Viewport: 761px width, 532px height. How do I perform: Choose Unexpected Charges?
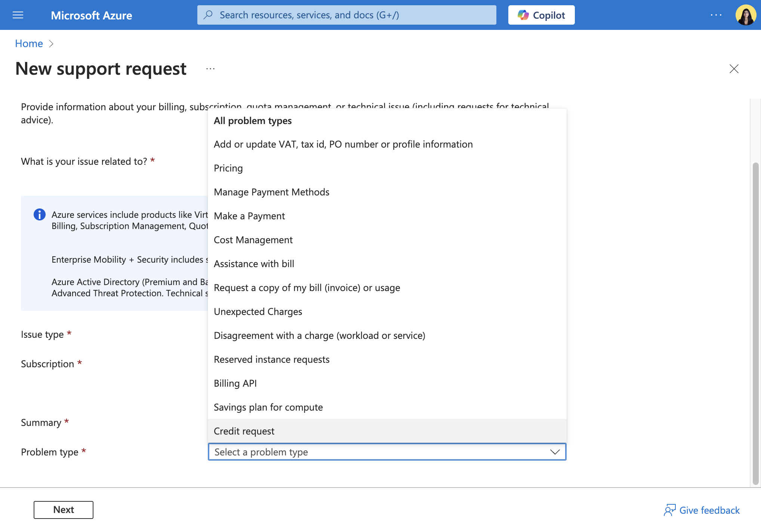click(387, 312)
